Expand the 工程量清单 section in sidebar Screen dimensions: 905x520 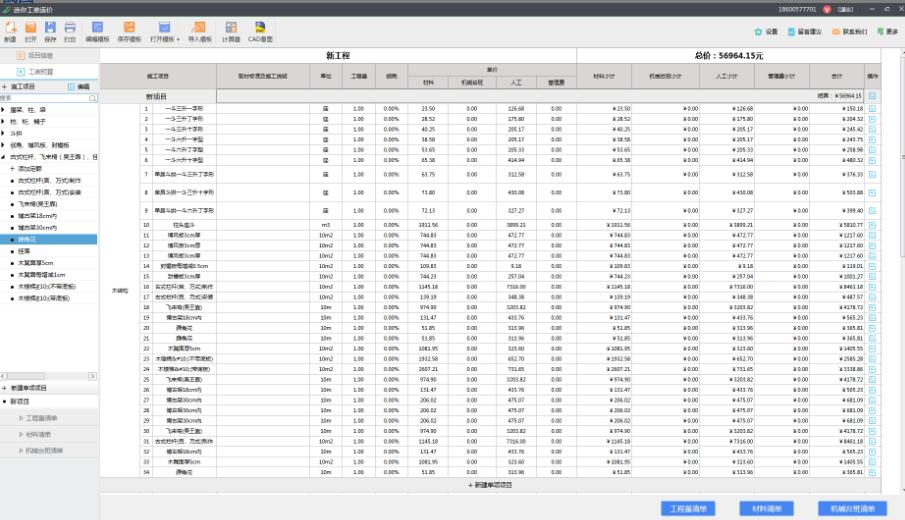[x=44, y=418]
